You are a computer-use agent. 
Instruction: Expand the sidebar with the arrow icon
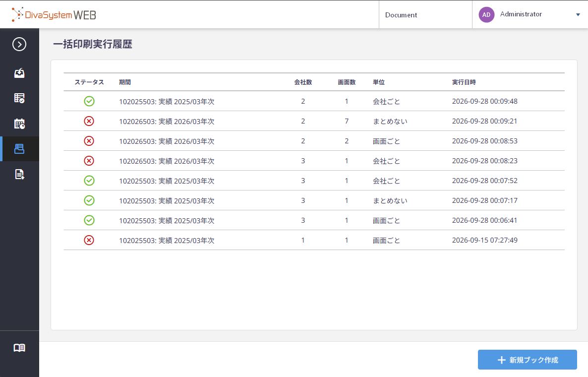19,44
